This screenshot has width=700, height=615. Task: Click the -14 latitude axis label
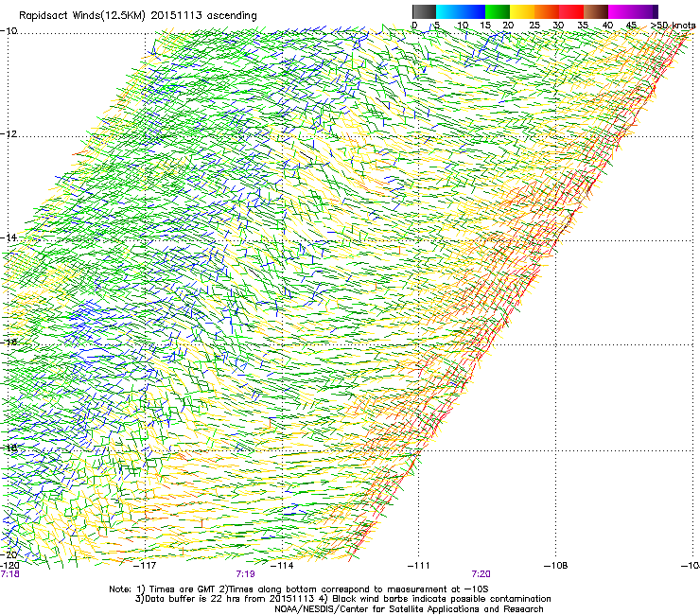pos(9,237)
